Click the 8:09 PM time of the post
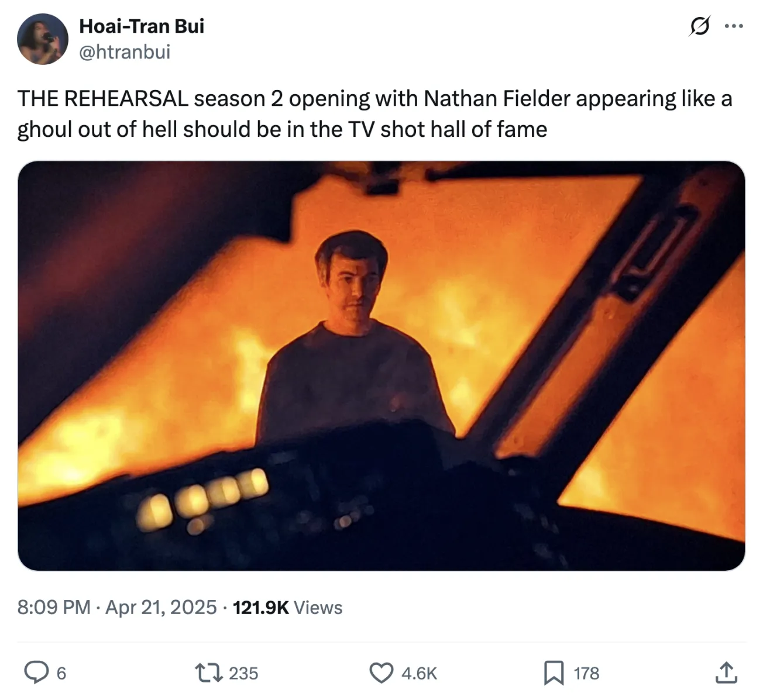 tap(54, 608)
